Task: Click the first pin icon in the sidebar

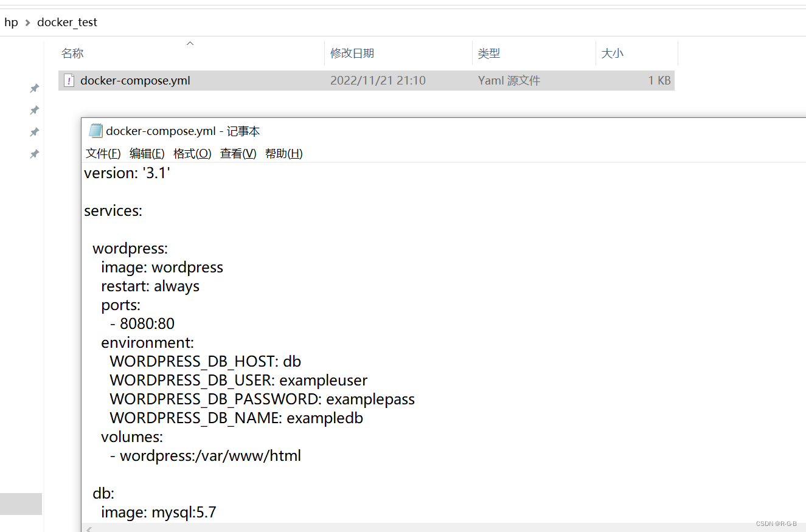Action: coord(35,89)
